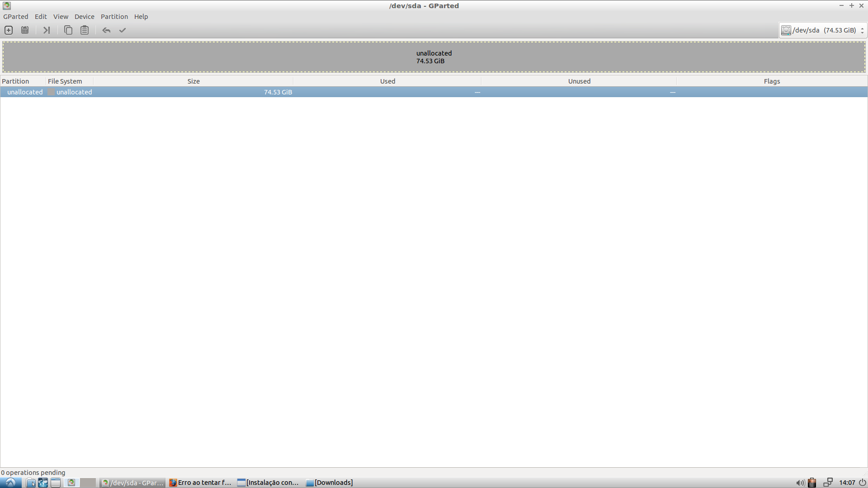Click the Flags column header
868x488 pixels.
click(772, 81)
